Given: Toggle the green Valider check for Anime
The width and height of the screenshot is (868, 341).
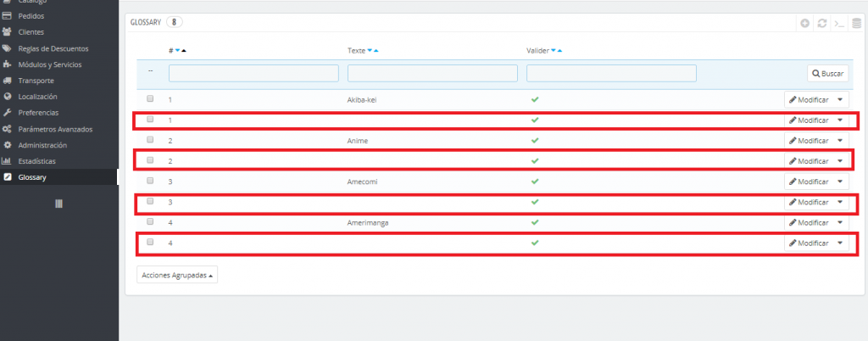Looking at the screenshot, I should point(534,140).
